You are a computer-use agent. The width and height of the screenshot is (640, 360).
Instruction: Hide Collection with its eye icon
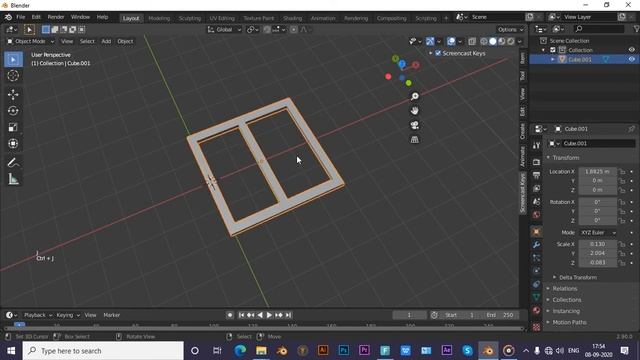(x=631, y=50)
